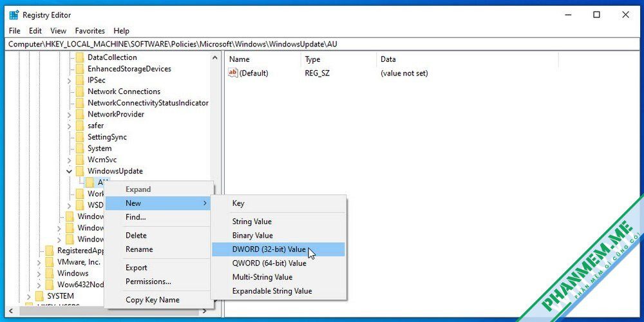
Task: Open the View menu
Action: click(59, 31)
